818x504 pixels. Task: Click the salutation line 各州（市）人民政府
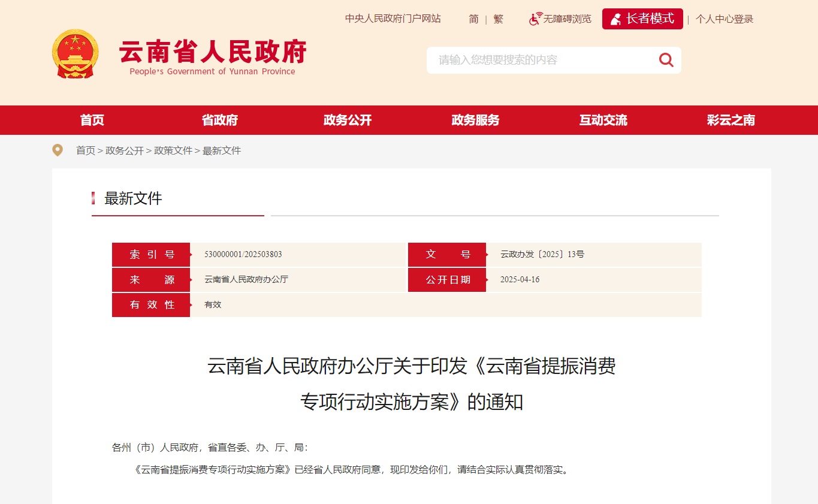pos(210,448)
